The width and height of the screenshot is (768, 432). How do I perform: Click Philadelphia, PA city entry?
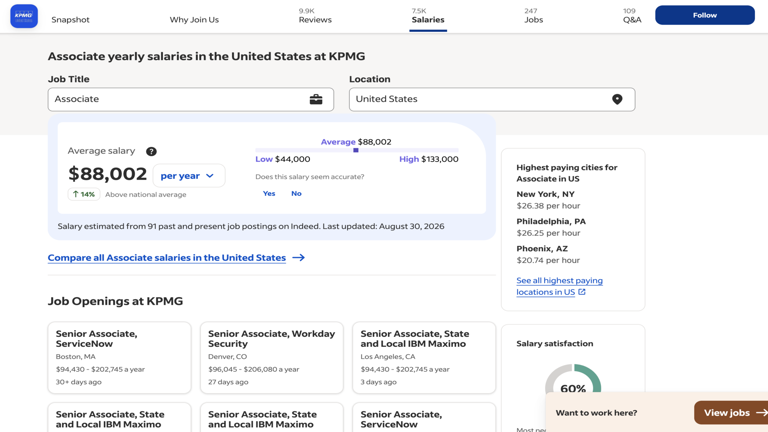[551, 221]
